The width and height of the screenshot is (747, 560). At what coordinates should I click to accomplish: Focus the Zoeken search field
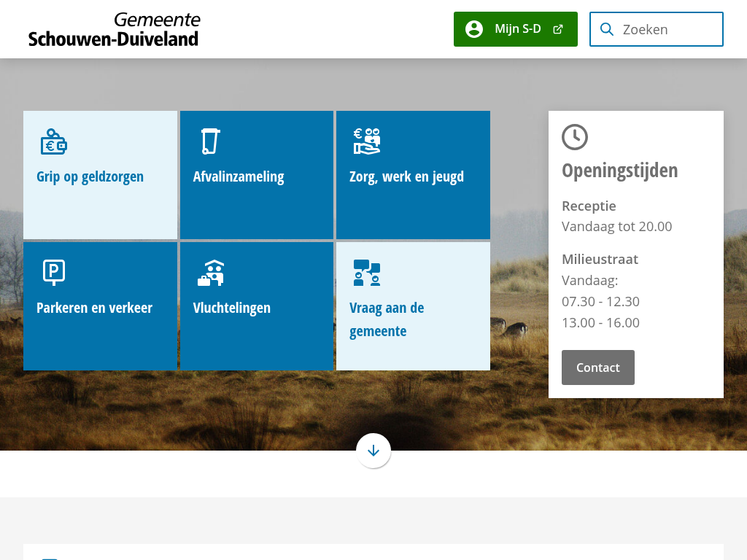[667, 29]
